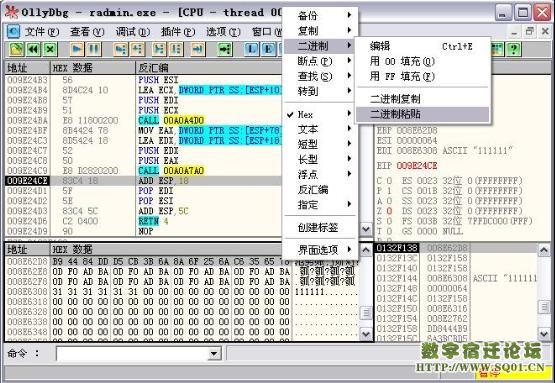Image resolution: width=555 pixels, height=383 pixels.
Task: Click scroll-up arrow of stack pane
Action: (544, 250)
